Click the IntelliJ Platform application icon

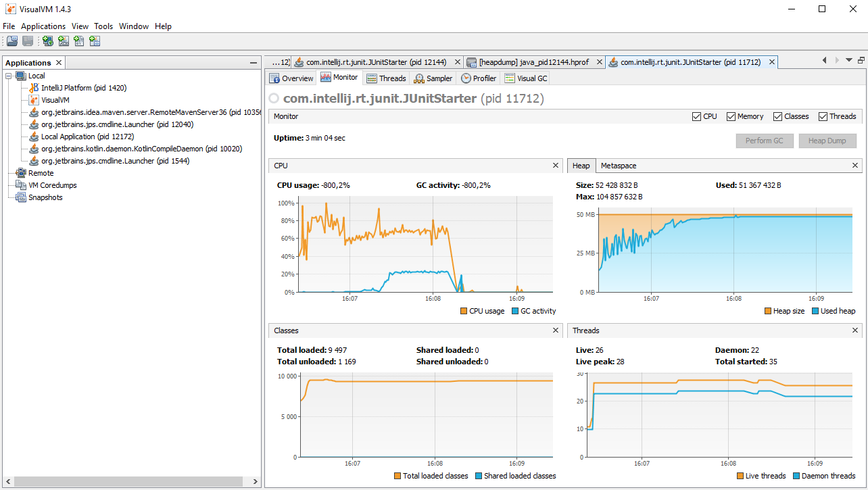click(34, 88)
